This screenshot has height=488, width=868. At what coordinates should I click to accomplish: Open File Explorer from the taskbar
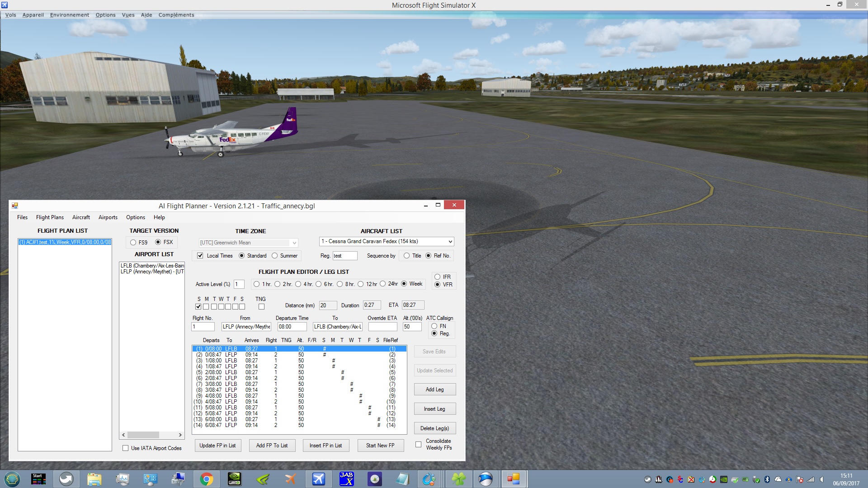coord(94,479)
